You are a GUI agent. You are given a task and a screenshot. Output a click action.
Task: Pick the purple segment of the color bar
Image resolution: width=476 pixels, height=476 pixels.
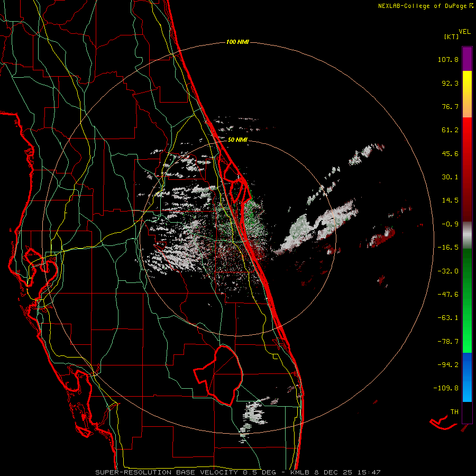pyautogui.click(x=467, y=59)
